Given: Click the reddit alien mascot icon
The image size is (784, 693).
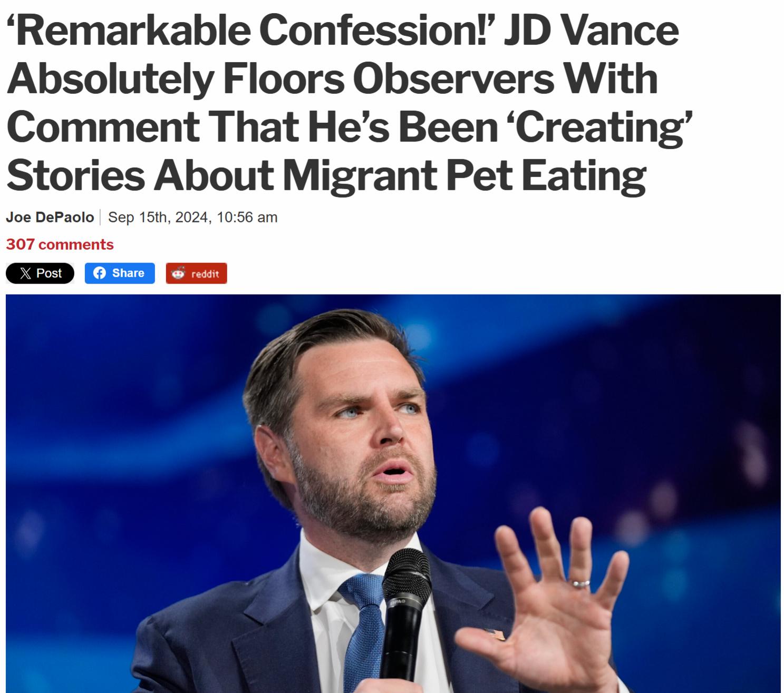Looking at the screenshot, I should point(179,273).
